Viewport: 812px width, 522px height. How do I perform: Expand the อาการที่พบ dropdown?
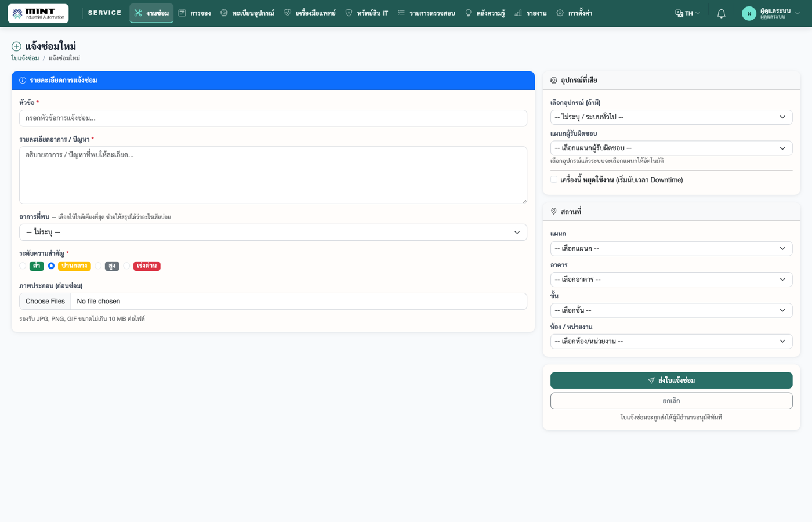(x=273, y=233)
